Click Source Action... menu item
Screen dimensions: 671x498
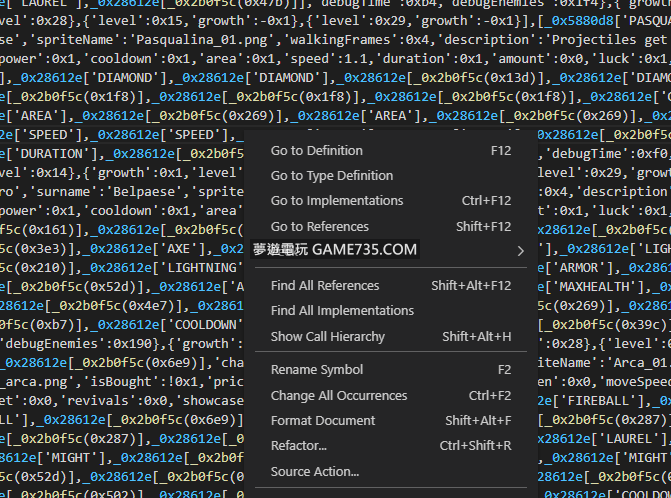(314, 472)
